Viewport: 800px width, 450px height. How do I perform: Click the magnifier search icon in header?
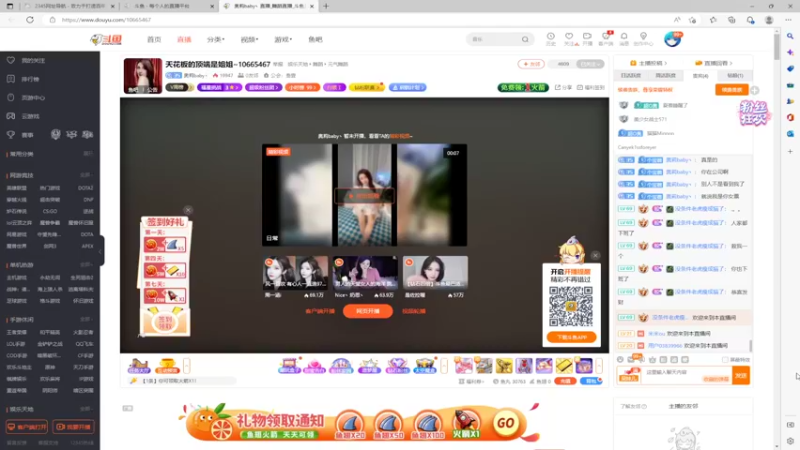coord(525,39)
